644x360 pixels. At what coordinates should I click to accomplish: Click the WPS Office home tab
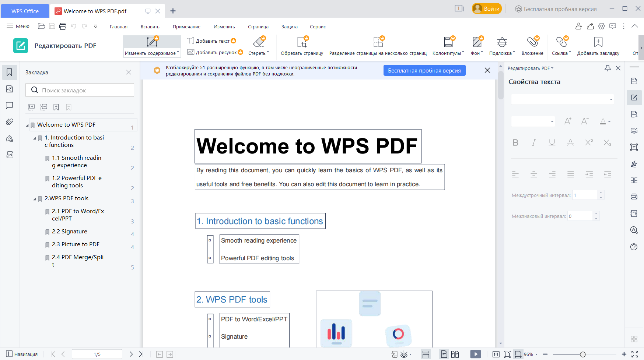coord(25,11)
